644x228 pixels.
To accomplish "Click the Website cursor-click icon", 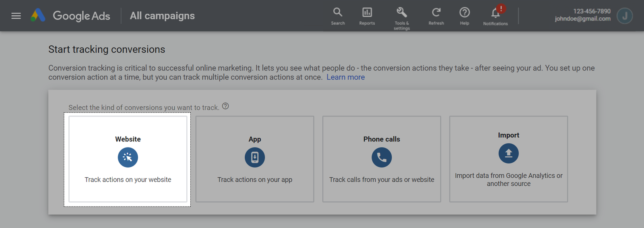I will click(x=128, y=158).
